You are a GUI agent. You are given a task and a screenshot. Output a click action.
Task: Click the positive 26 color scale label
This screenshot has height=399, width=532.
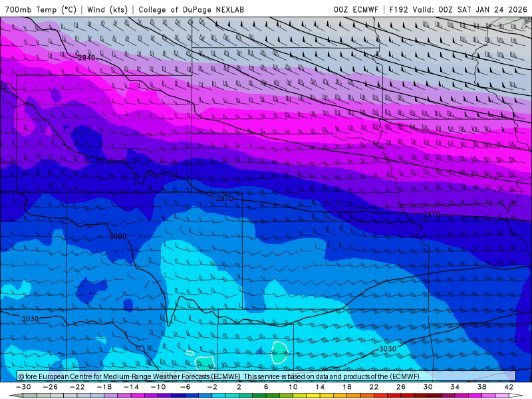[401, 387]
